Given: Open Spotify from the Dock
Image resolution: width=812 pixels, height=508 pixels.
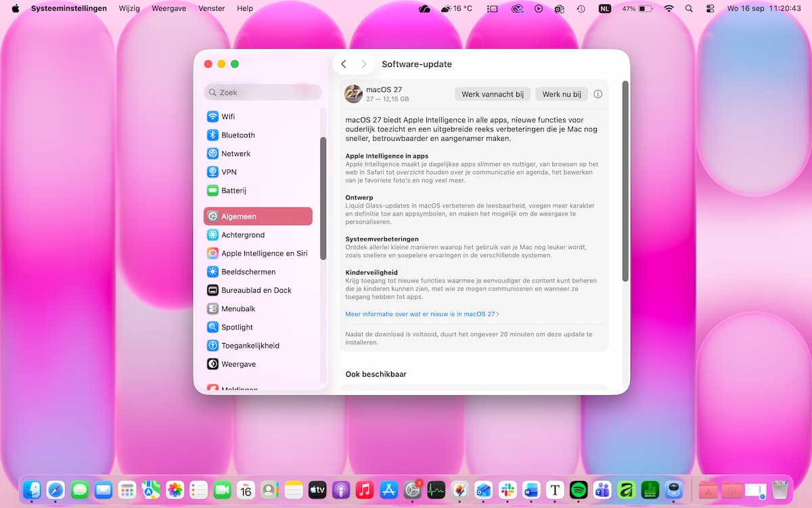Looking at the screenshot, I should click(579, 490).
